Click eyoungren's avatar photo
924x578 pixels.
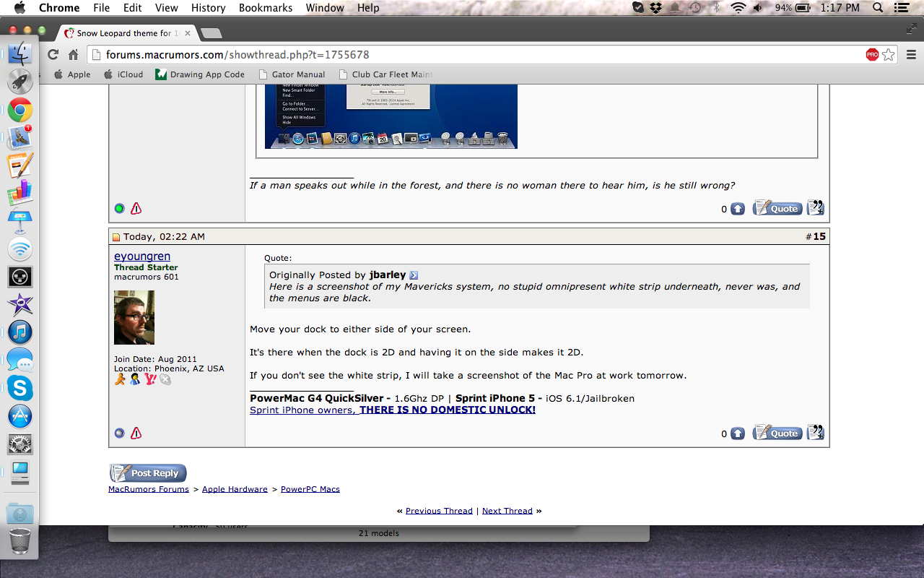tap(134, 317)
